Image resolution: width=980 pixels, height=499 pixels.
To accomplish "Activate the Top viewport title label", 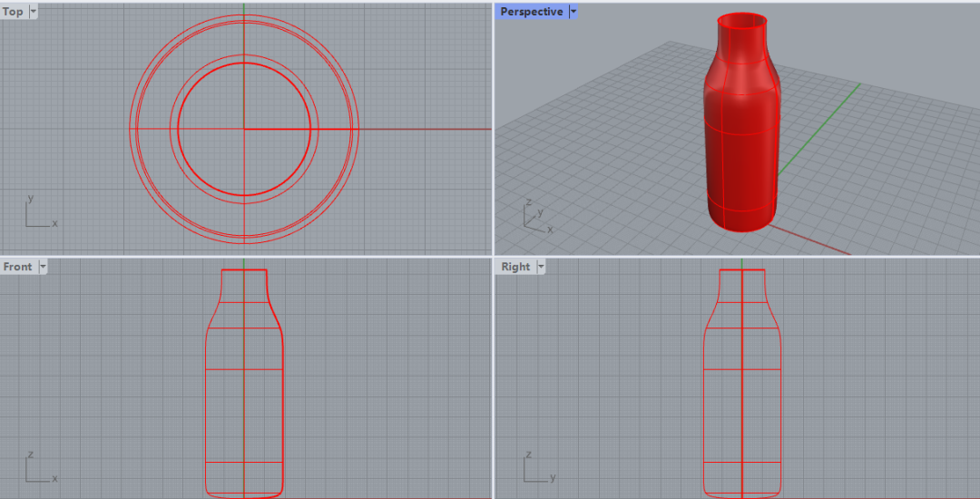I will (x=14, y=12).
